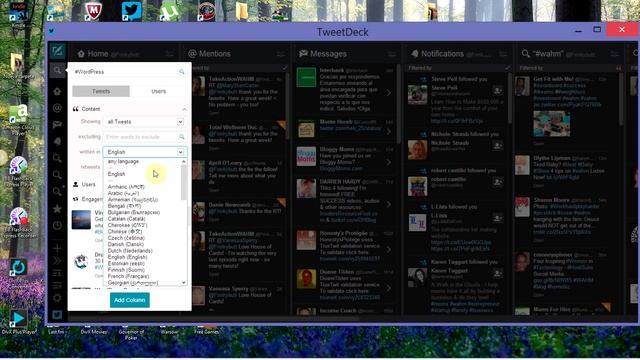640x360 pixels.
Task: Jump to Home column via sidebar house icon
Action: point(57,91)
